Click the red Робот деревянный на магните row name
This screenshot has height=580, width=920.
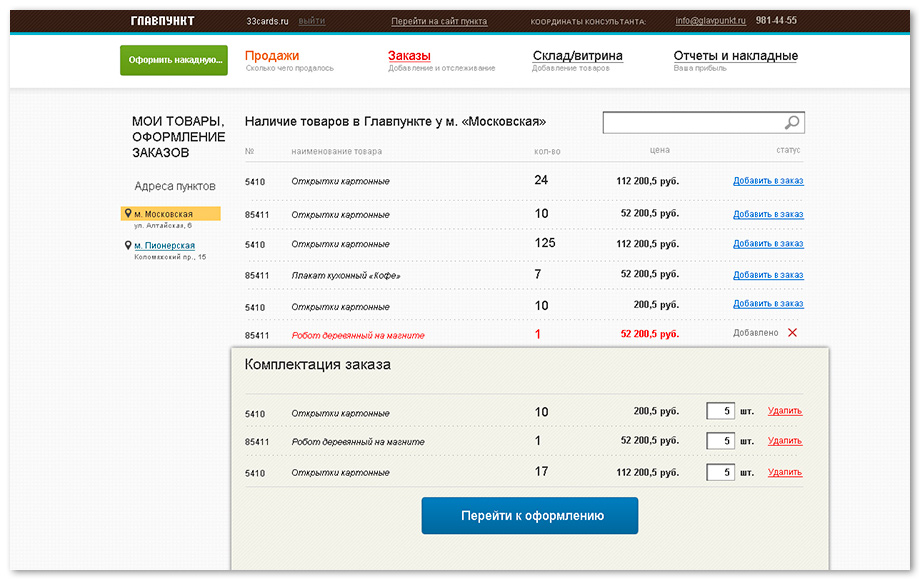click(x=358, y=335)
